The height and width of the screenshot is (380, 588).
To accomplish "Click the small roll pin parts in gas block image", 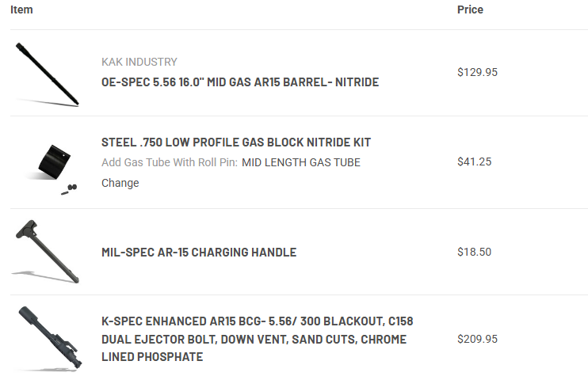I will (70, 189).
